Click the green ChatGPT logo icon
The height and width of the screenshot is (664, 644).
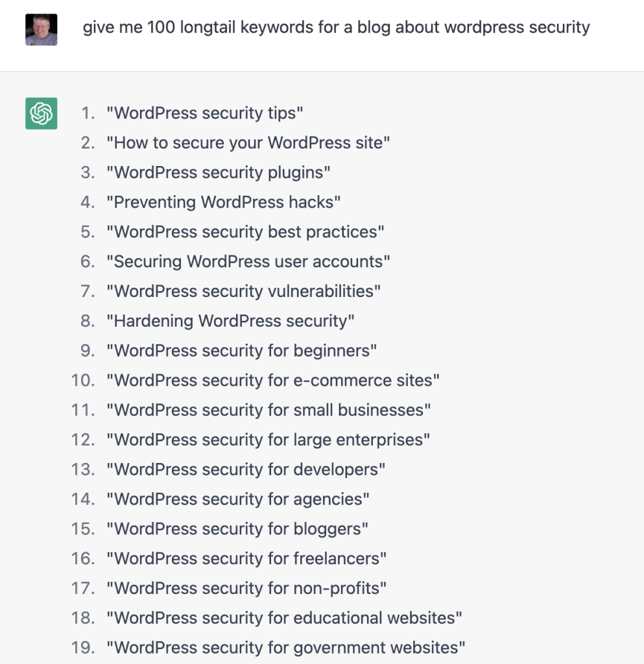point(42,113)
